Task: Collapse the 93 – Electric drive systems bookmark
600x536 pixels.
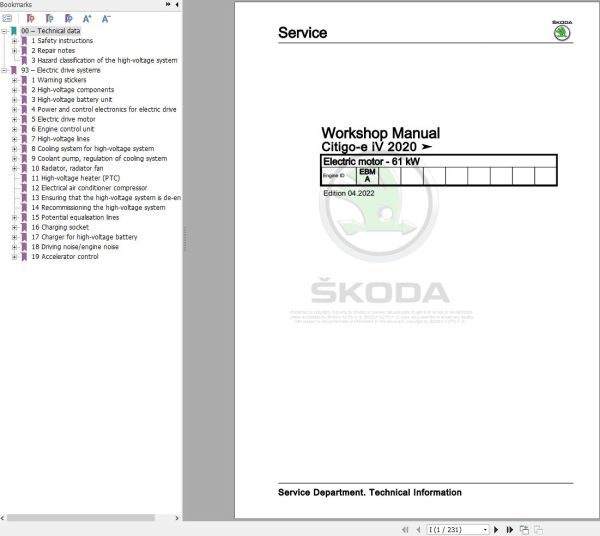Action: pyautogui.click(x=4, y=70)
